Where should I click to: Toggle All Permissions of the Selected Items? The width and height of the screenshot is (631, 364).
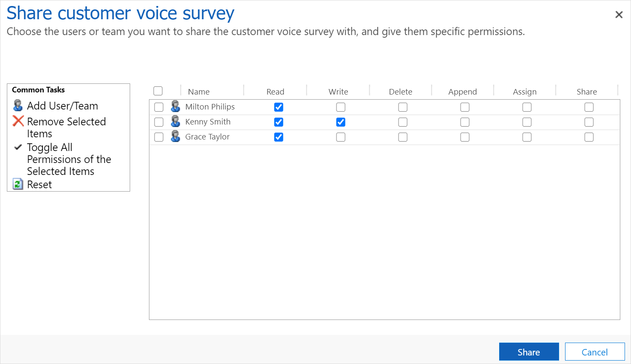[x=69, y=159]
